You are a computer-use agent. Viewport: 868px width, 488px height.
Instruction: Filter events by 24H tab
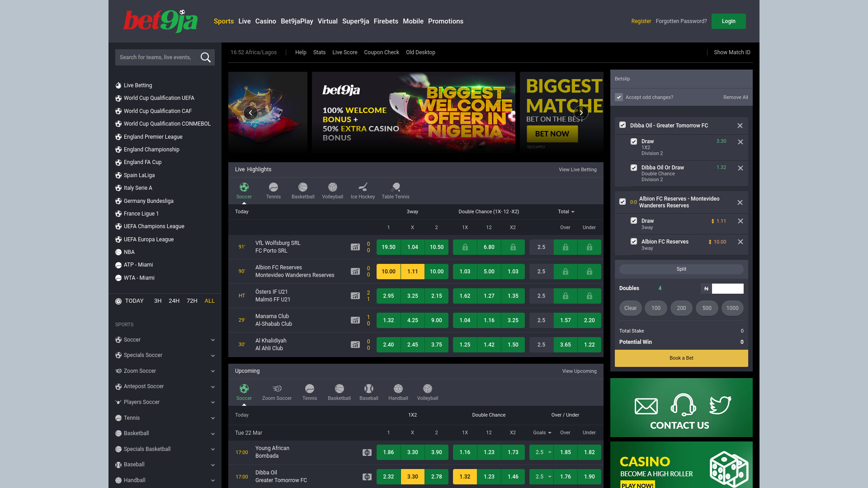(x=174, y=301)
